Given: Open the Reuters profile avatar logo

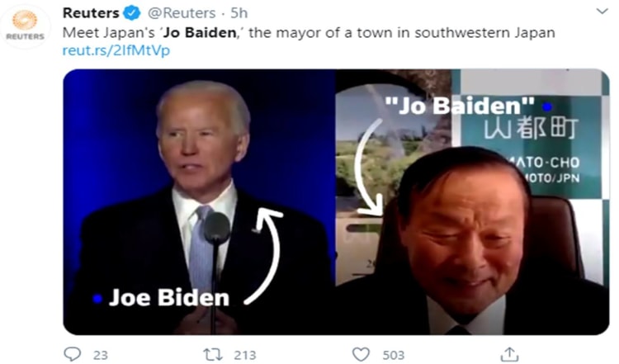Looking at the screenshot, I should point(26,26).
